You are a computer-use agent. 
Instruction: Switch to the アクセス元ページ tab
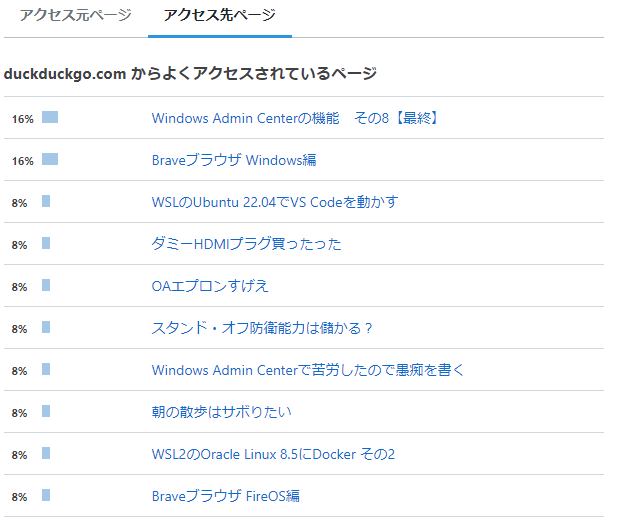pyautogui.click(x=76, y=15)
